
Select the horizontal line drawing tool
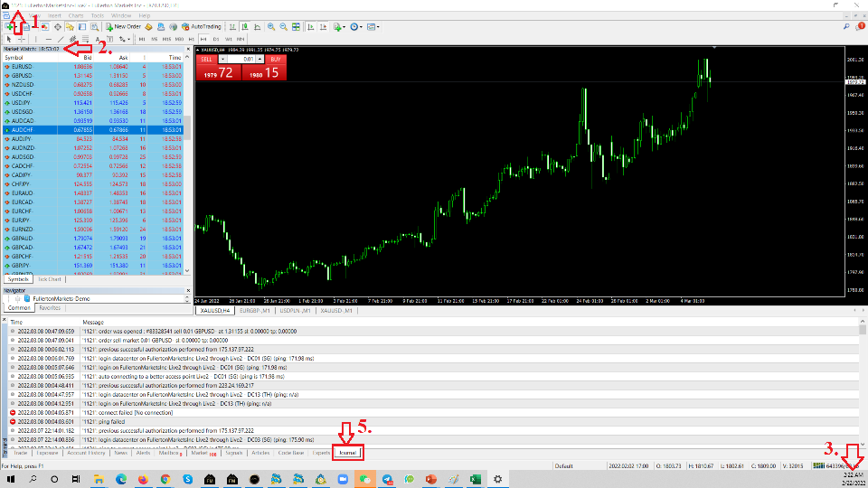pyautogui.click(x=49, y=39)
